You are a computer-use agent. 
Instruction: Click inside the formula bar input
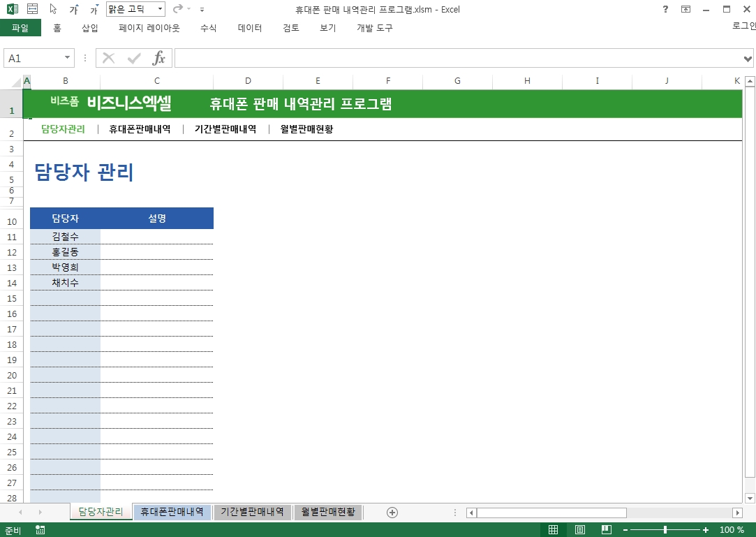point(458,59)
